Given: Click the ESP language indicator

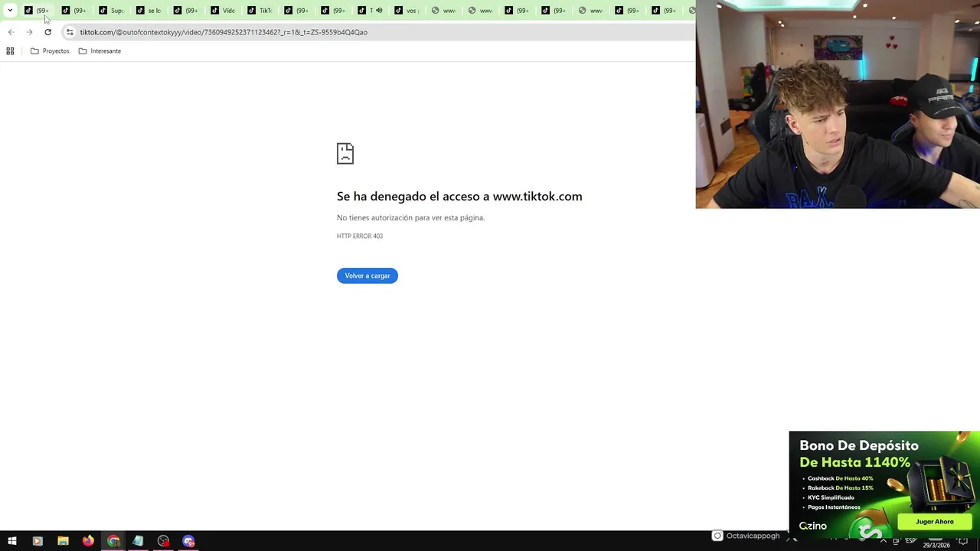Looking at the screenshot, I should coord(911,541).
